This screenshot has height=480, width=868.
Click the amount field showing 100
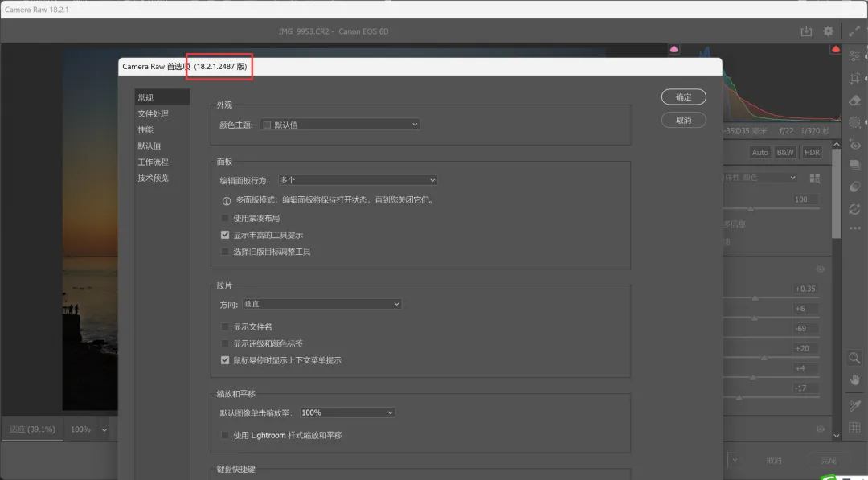tap(805, 199)
